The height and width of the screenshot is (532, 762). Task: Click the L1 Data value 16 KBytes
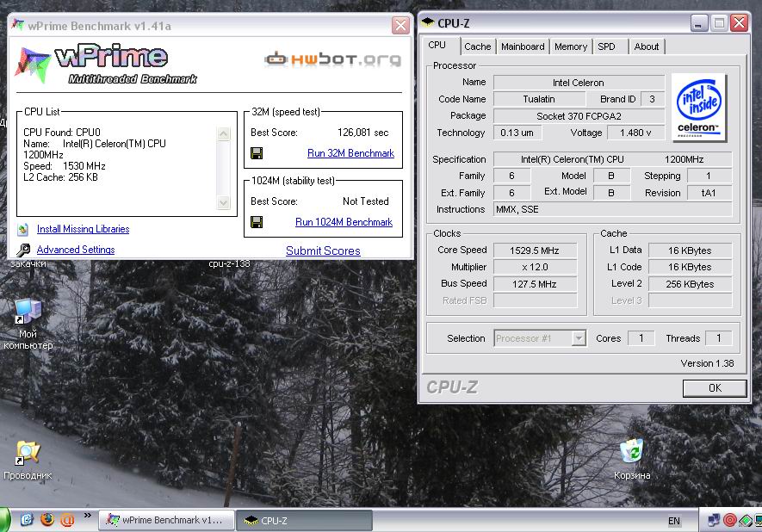(690, 251)
